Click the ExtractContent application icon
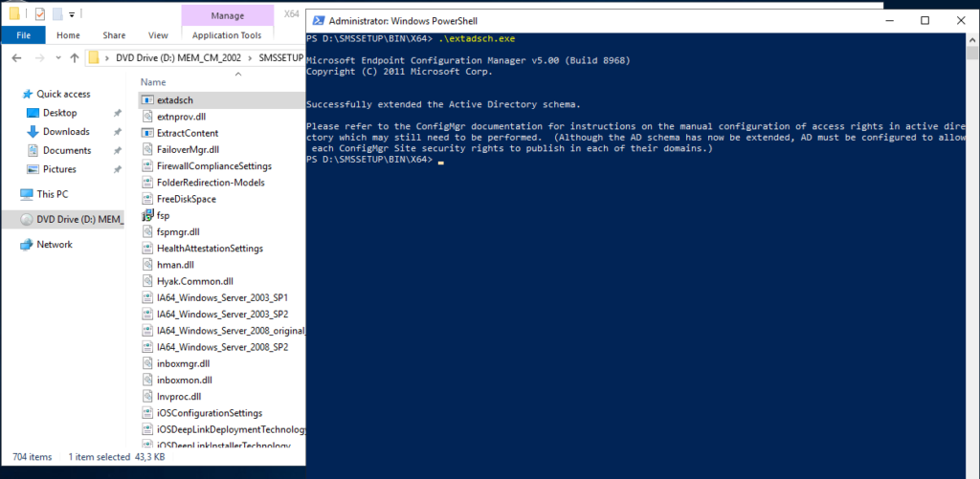Viewport: 980px width, 479px height. pos(147,133)
